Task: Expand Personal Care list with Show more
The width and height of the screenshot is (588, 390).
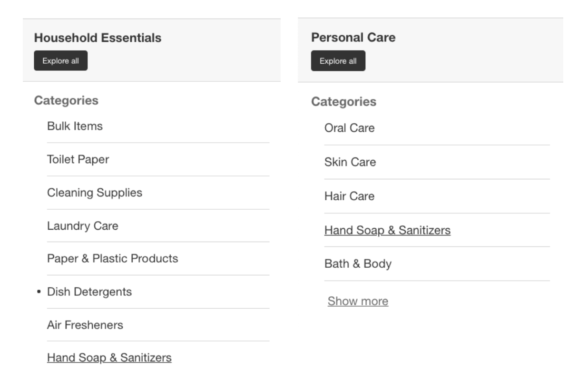Action: click(358, 301)
